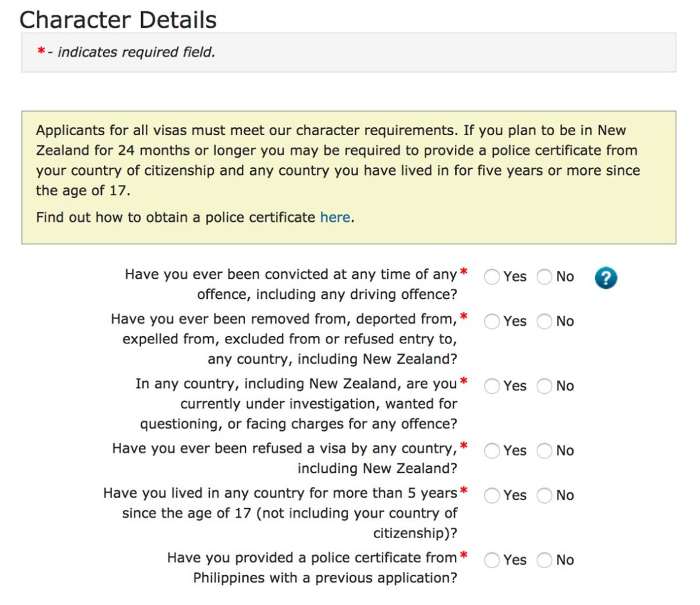Select Yes for ever being convicted of an offence
Image resolution: width=700 pixels, height=605 pixels.
coord(491,276)
